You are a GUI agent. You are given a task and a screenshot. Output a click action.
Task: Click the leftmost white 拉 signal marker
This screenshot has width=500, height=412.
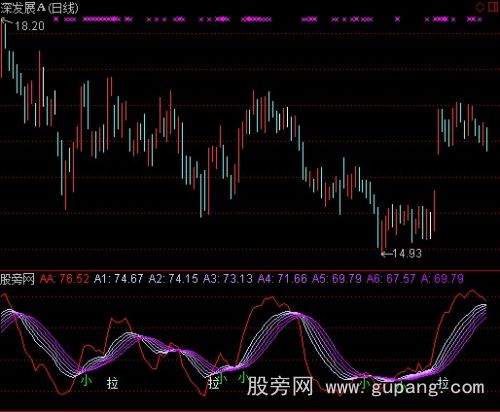[x=113, y=383]
